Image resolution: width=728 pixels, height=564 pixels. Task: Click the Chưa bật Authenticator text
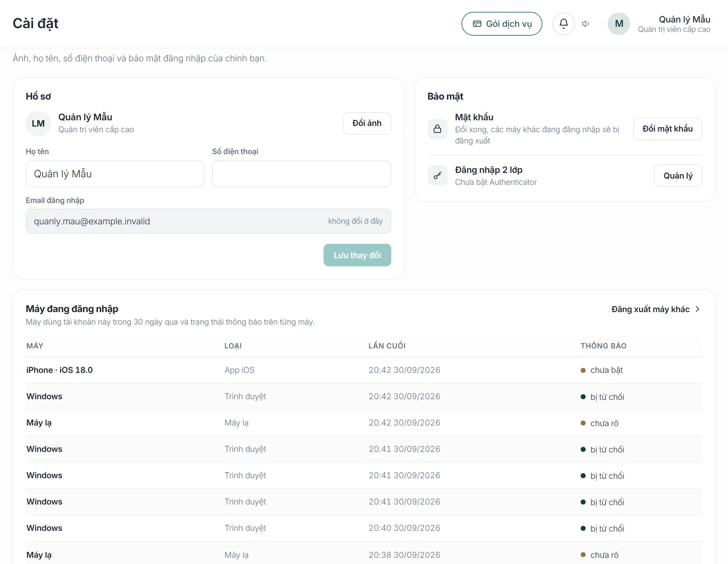496,182
